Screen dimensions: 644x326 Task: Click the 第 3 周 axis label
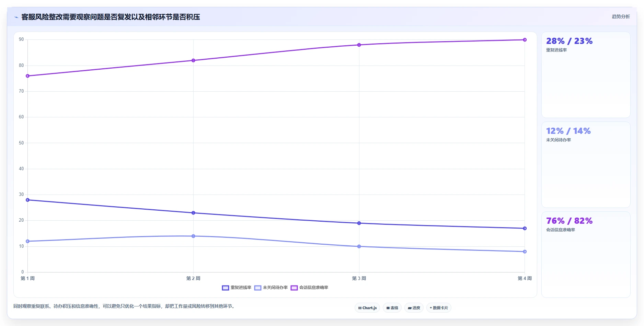click(x=359, y=278)
